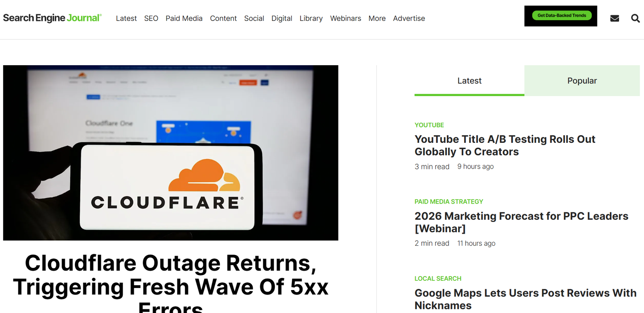The width and height of the screenshot is (644, 313).
Task: Open the Advertise navigation link
Action: pos(409,19)
